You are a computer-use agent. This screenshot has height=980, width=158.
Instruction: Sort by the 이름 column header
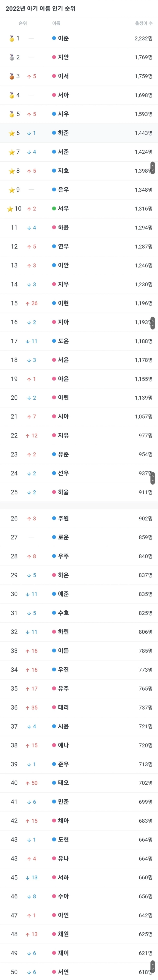[56, 23]
